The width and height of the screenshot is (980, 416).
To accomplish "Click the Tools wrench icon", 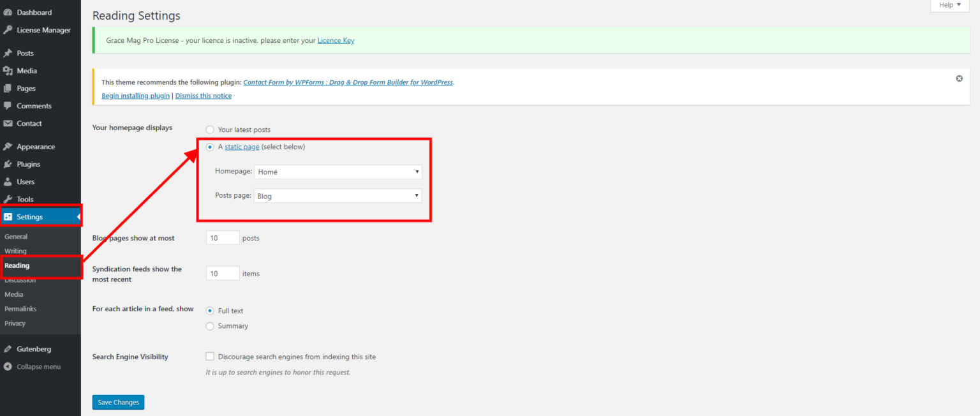I will (8, 199).
